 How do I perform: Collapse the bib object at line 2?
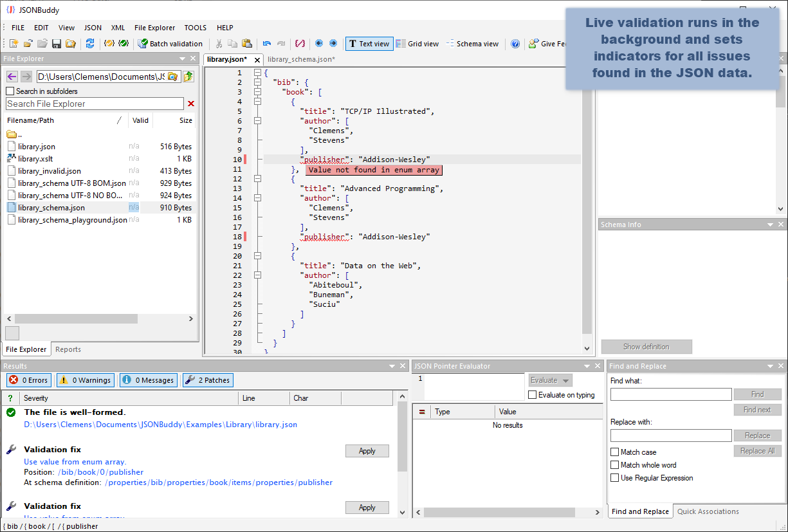pos(257,82)
